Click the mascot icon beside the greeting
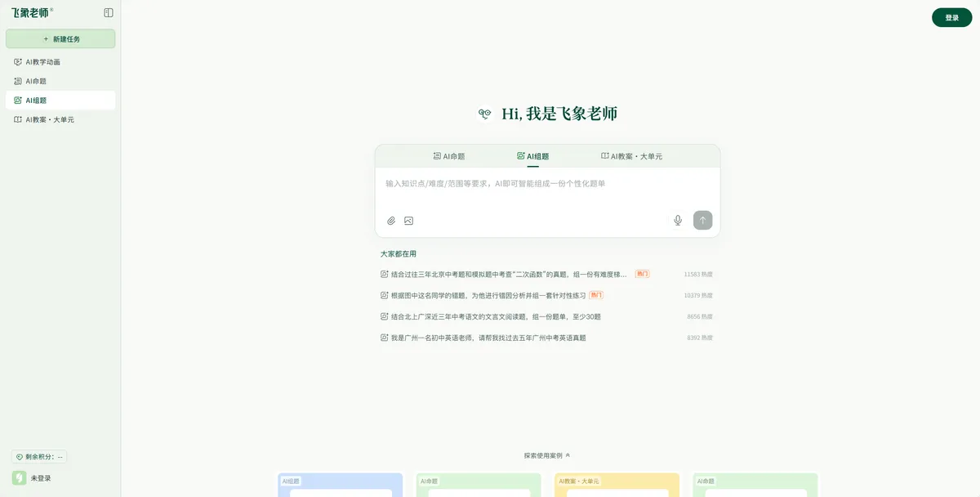Viewport: 980px width, 497px height. click(x=485, y=114)
